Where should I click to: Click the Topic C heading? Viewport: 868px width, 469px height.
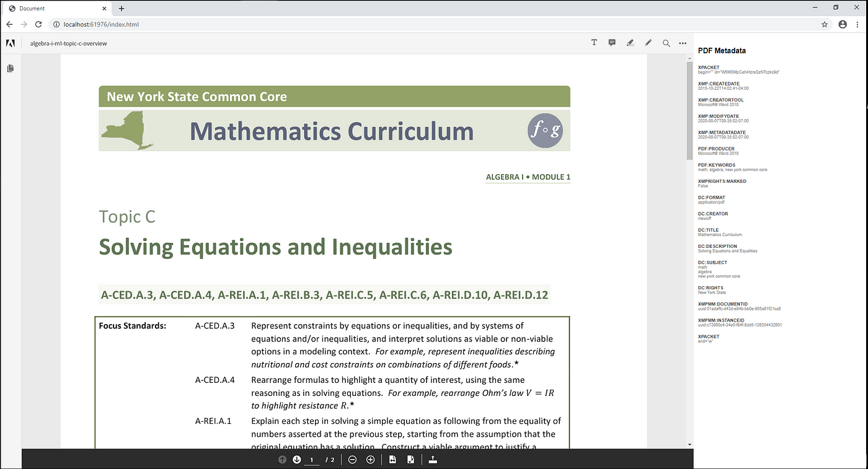[x=127, y=217]
